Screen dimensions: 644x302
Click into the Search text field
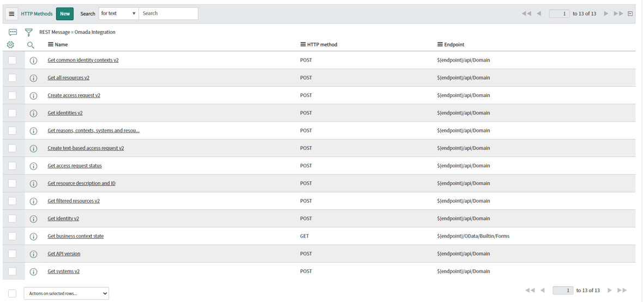point(168,14)
